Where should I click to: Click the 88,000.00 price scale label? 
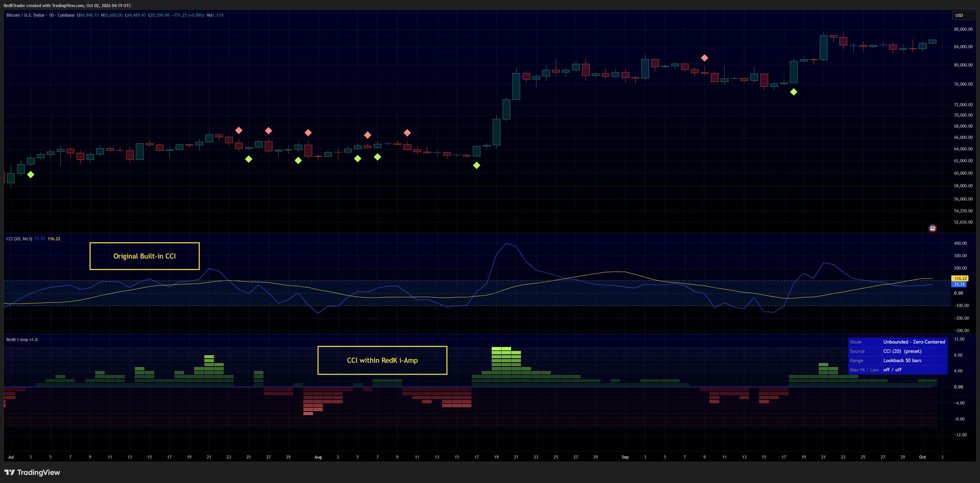point(963,29)
